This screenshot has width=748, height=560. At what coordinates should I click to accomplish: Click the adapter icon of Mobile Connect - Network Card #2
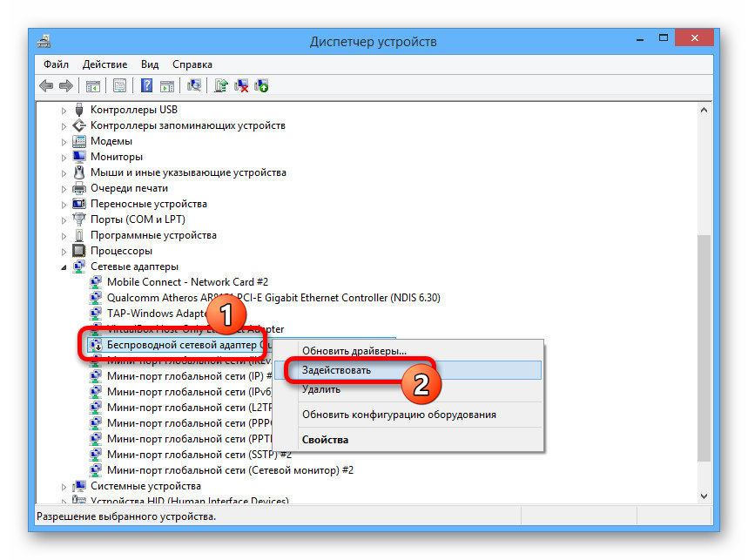point(96,282)
